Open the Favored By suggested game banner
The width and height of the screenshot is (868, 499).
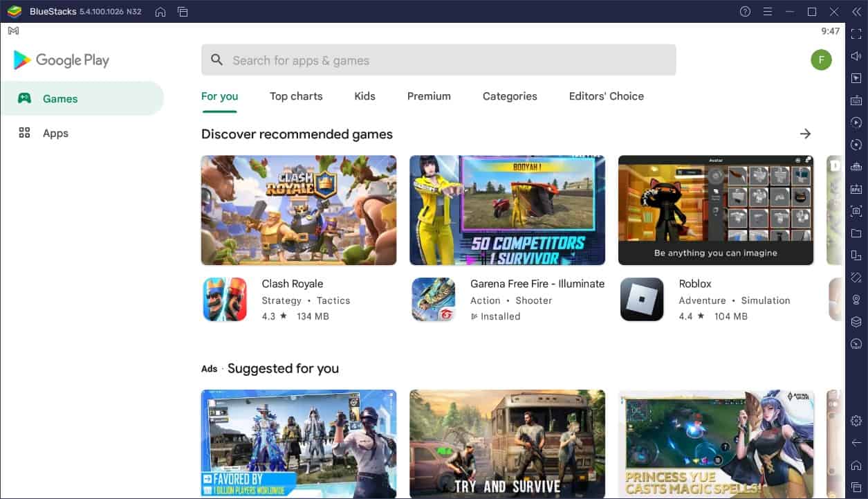pyautogui.click(x=299, y=444)
